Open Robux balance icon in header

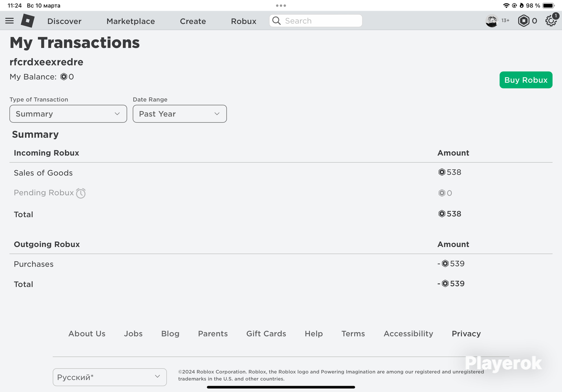[x=524, y=21]
